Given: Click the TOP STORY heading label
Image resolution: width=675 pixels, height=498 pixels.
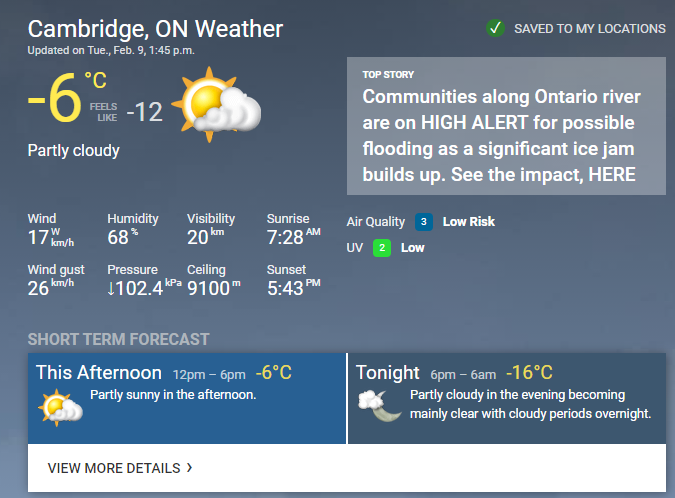Looking at the screenshot, I should (x=388, y=74).
